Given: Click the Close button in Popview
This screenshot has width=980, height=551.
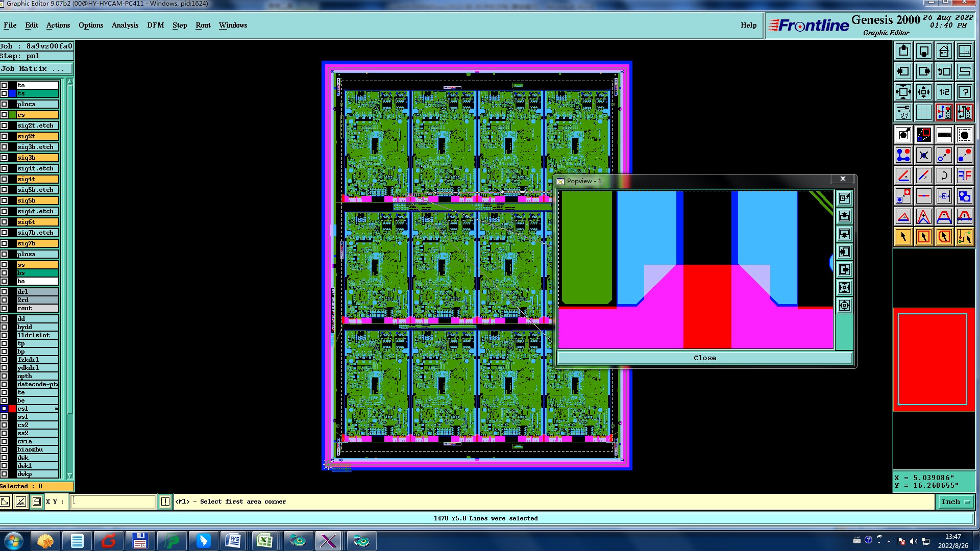Looking at the screenshot, I should click(x=704, y=358).
